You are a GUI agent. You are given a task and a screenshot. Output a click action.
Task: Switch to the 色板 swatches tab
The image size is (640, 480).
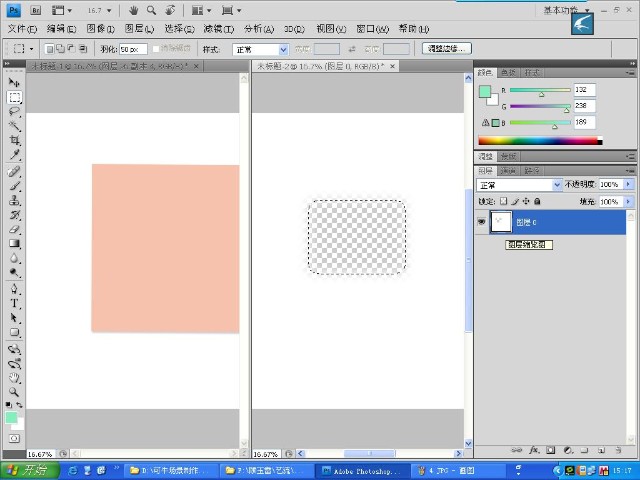tap(509, 73)
